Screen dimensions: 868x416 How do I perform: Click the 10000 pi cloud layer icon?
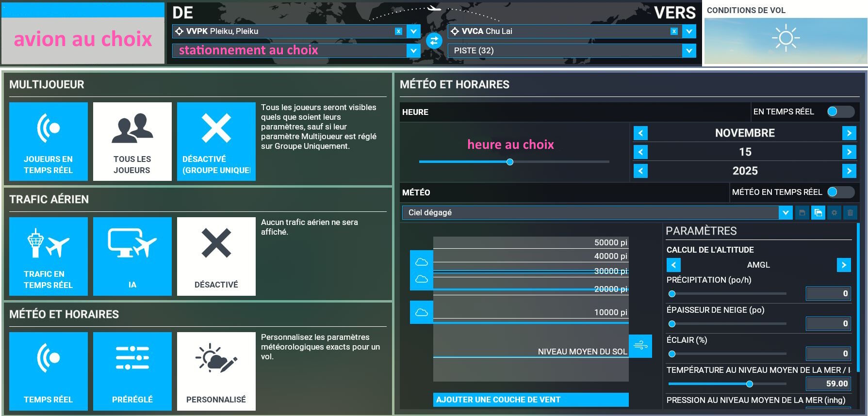pyautogui.click(x=422, y=312)
